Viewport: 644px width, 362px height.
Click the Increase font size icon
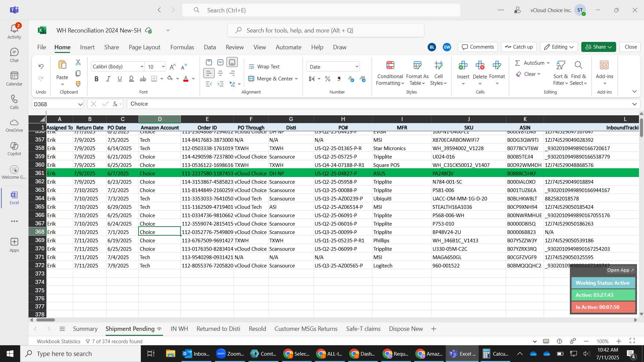tap(173, 67)
